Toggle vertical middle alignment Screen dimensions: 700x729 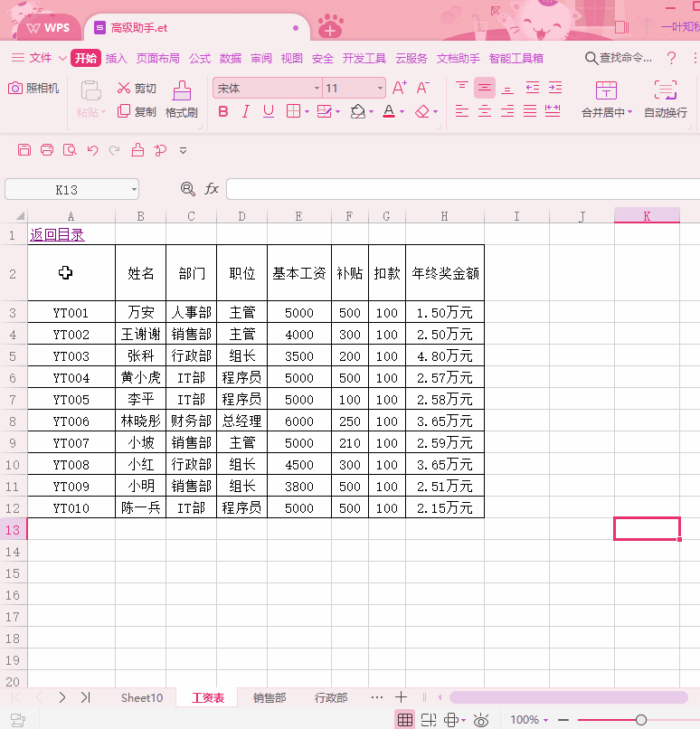pyautogui.click(x=485, y=88)
